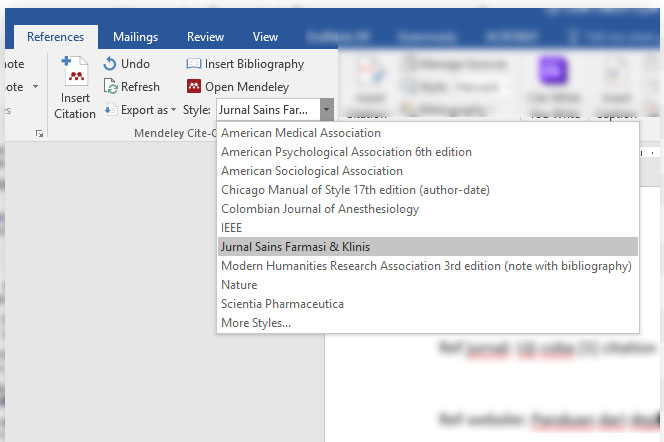This screenshot has width=664, height=442.
Task: Expand the Style combo box arrow
Action: [x=326, y=109]
